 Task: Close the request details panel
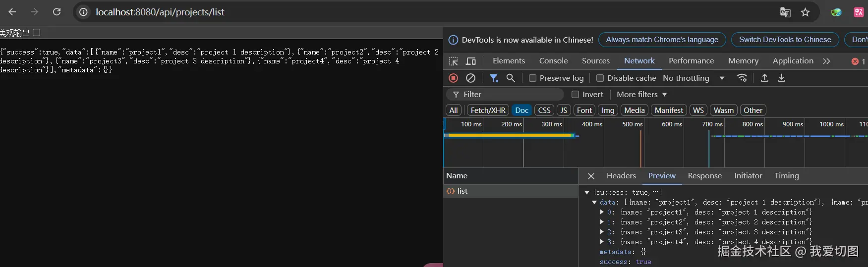point(591,176)
